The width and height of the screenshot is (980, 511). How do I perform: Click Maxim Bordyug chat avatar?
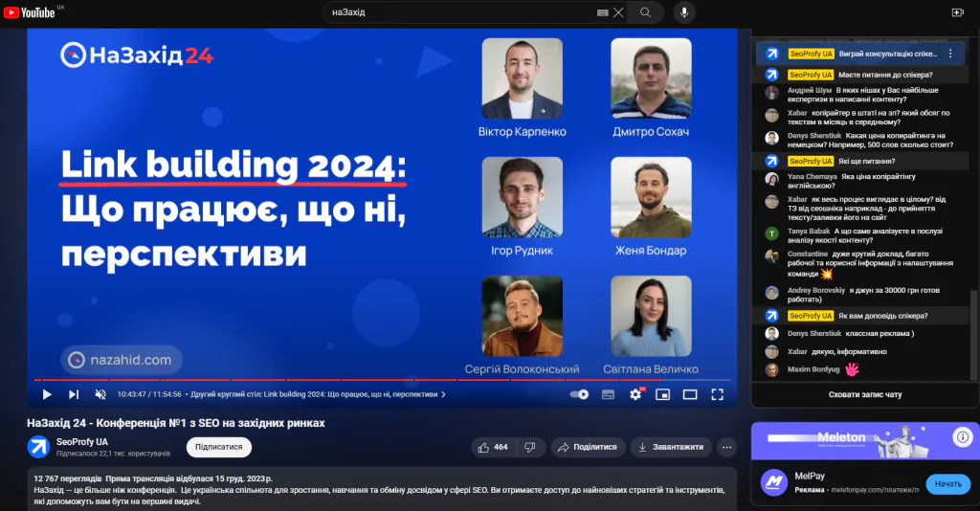click(x=772, y=369)
